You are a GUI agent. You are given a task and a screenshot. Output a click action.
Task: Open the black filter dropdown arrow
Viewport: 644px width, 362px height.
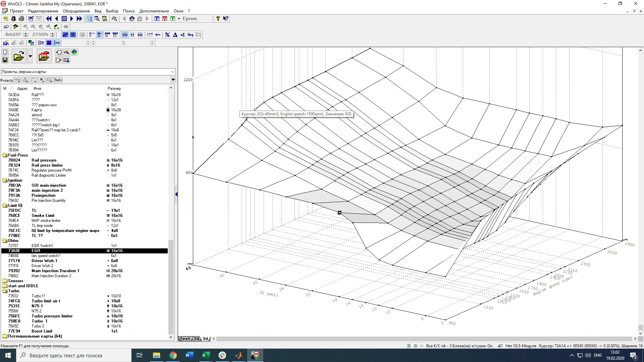[173, 80]
